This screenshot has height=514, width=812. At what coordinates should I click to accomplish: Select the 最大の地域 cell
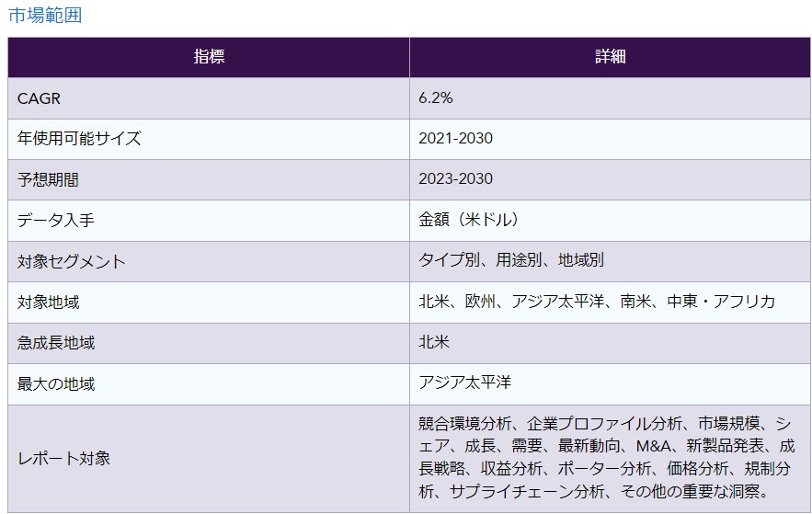209,384
